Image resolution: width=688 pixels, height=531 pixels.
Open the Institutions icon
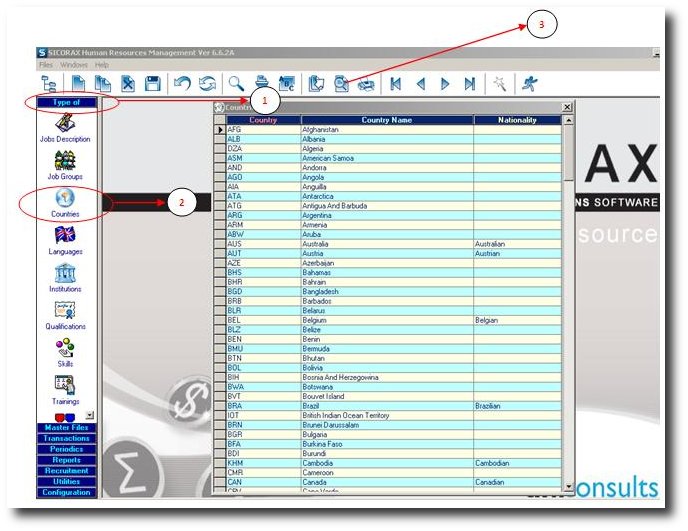click(x=66, y=273)
